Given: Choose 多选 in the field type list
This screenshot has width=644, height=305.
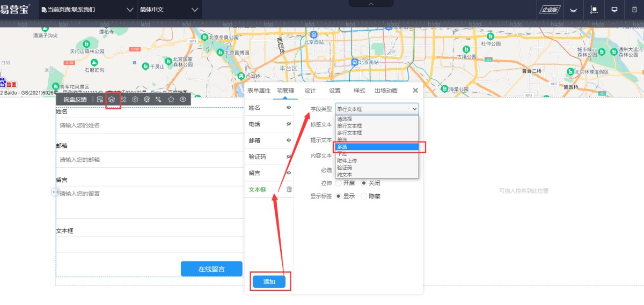Looking at the screenshot, I should (377, 147).
